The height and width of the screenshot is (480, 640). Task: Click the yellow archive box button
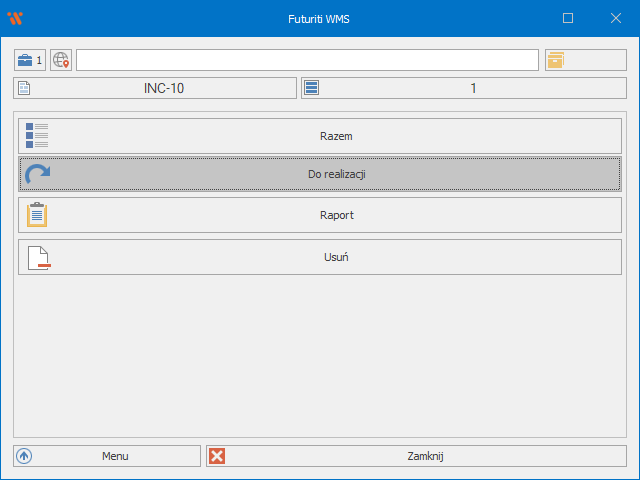point(555,60)
